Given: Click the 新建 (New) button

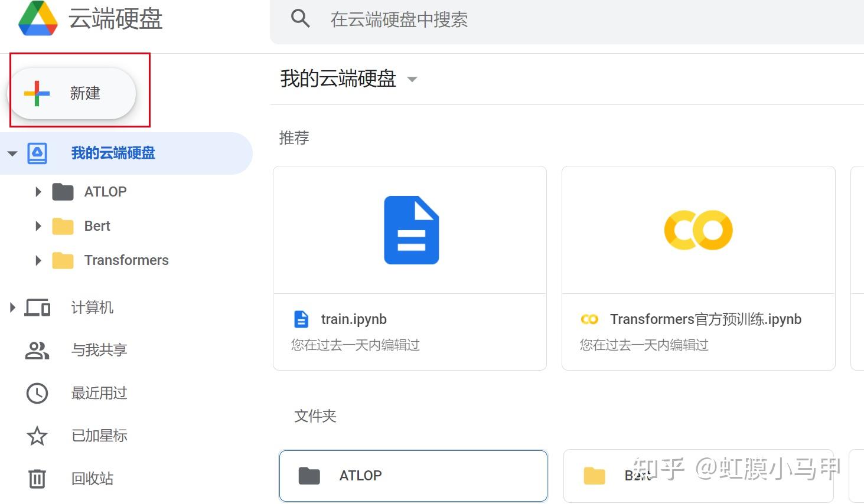Looking at the screenshot, I should pyautogui.click(x=72, y=93).
